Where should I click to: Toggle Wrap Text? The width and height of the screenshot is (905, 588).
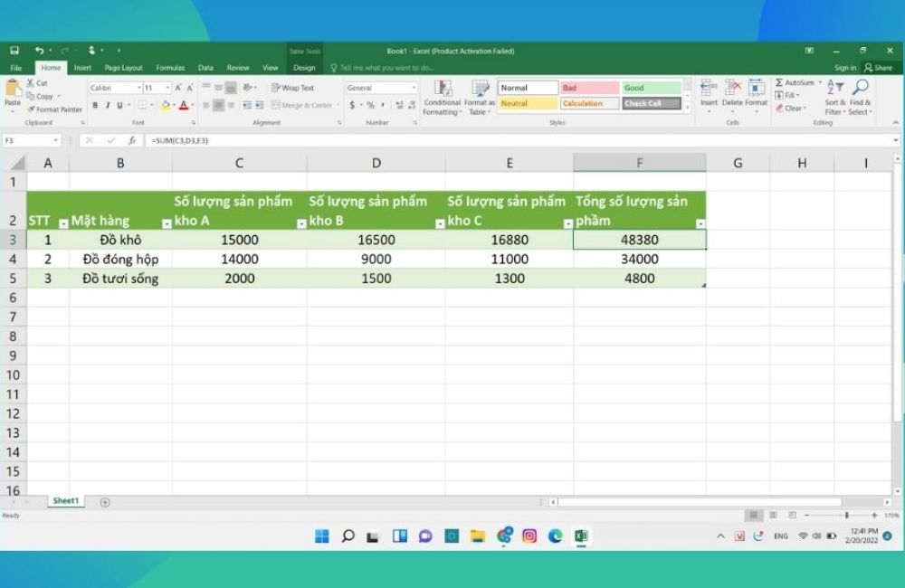(x=292, y=88)
